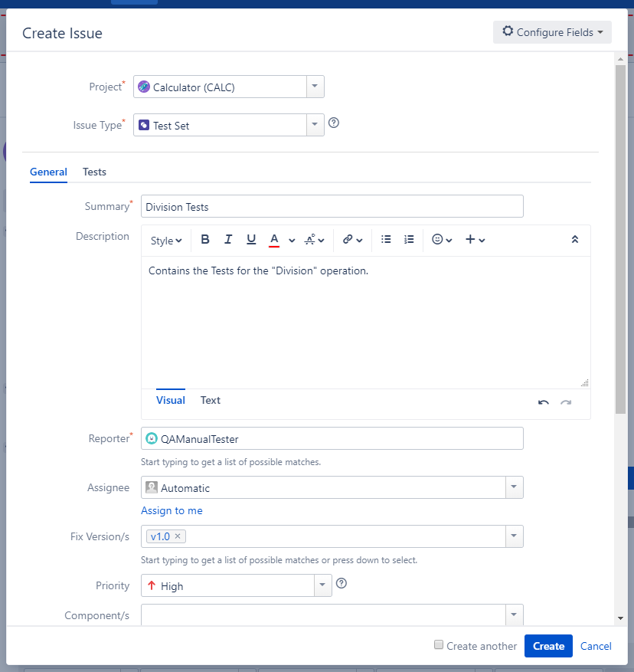Image resolution: width=634 pixels, height=672 pixels.
Task: Open Configure Fields menu
Action: click(x=552, y=32)
